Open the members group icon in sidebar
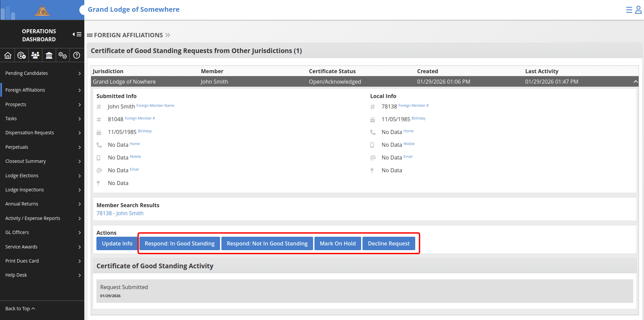Image resolution: width=644 pixels, height=320 pixels. coord(35,55)
